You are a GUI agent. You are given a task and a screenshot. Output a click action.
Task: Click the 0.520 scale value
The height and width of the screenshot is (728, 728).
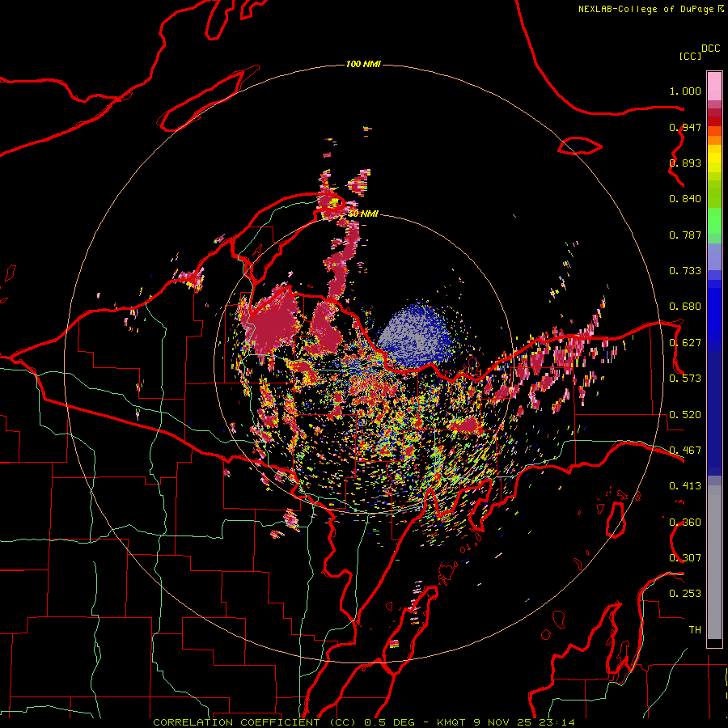point(685,415)
